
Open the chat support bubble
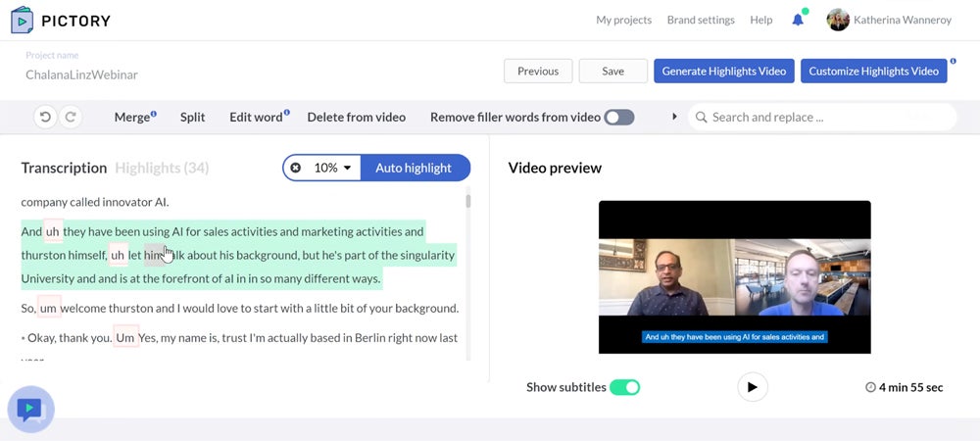30,409
